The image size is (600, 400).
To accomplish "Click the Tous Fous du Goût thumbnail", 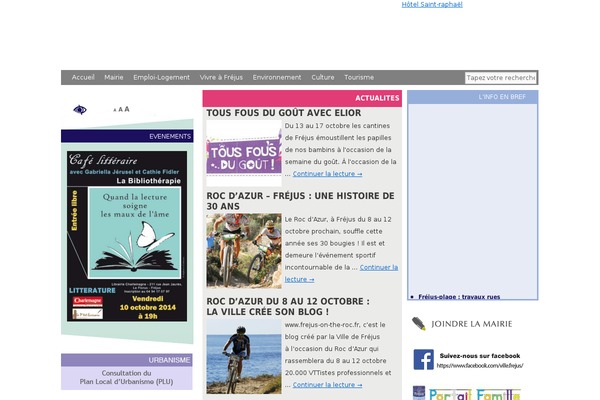I will pos(244,153).
